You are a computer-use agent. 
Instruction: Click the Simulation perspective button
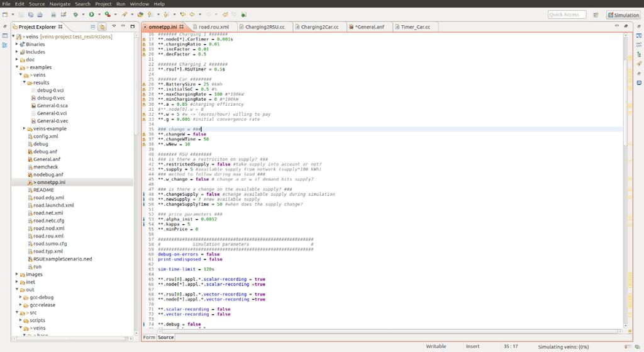pyautogui.click(x=623, y=15)
